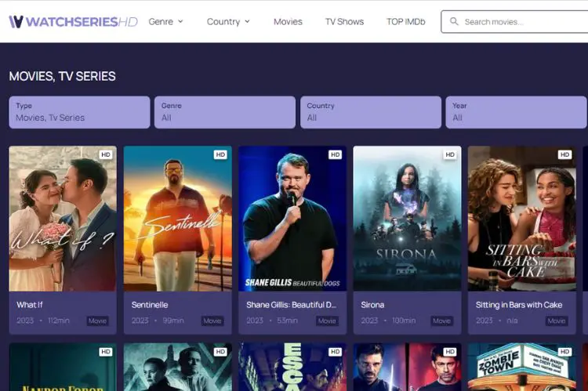Select Sitting in Bars with Cake poster
Screen dimensions: 588x391
coord(522,219)
